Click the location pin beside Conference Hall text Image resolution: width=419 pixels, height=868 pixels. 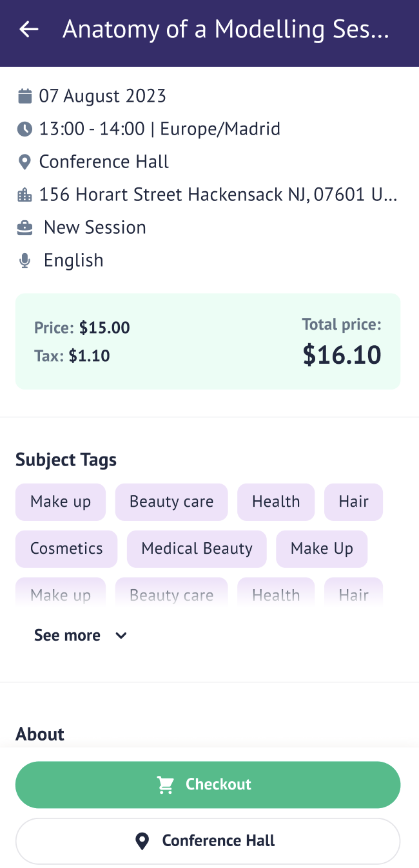click(24, 162)
